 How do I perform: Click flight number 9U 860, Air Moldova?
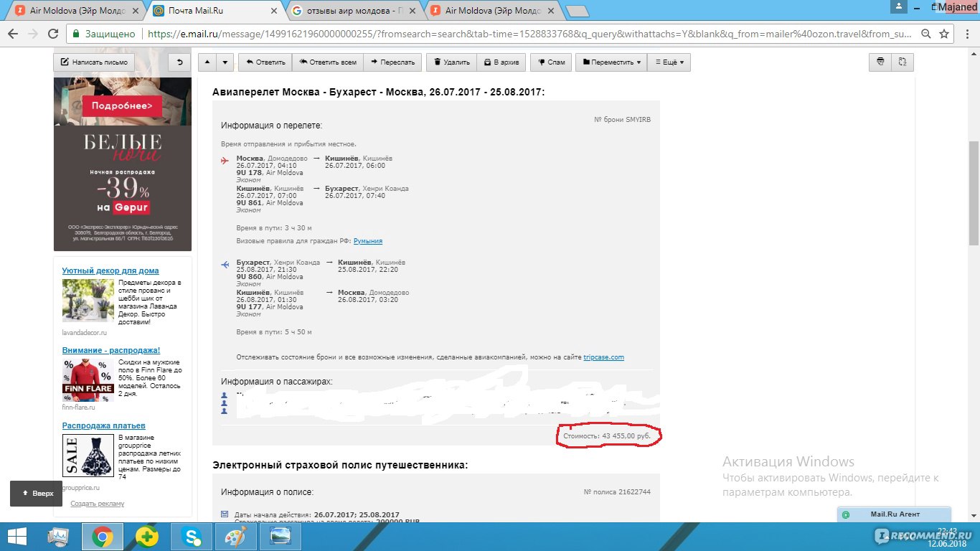coord(270,277)
